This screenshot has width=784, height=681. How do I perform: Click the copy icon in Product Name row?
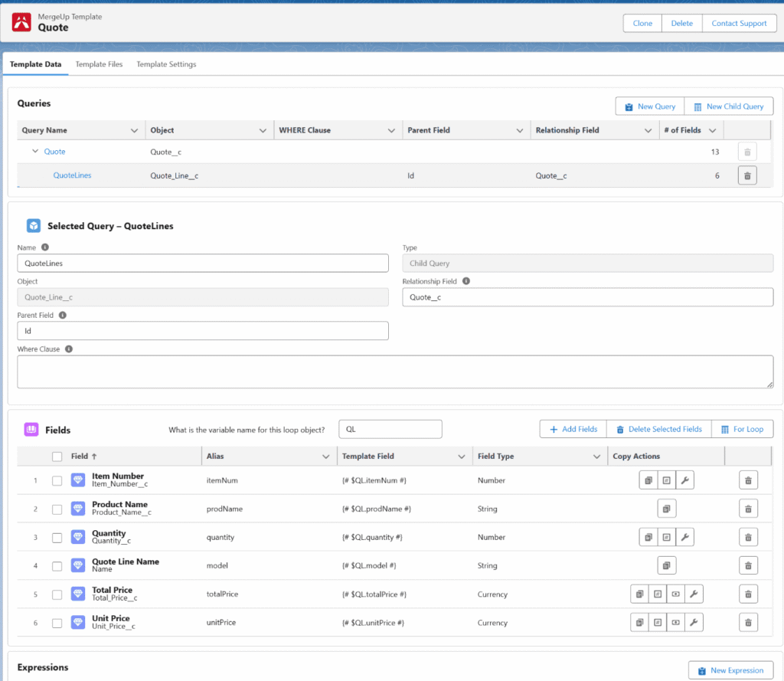click(667, 509)
